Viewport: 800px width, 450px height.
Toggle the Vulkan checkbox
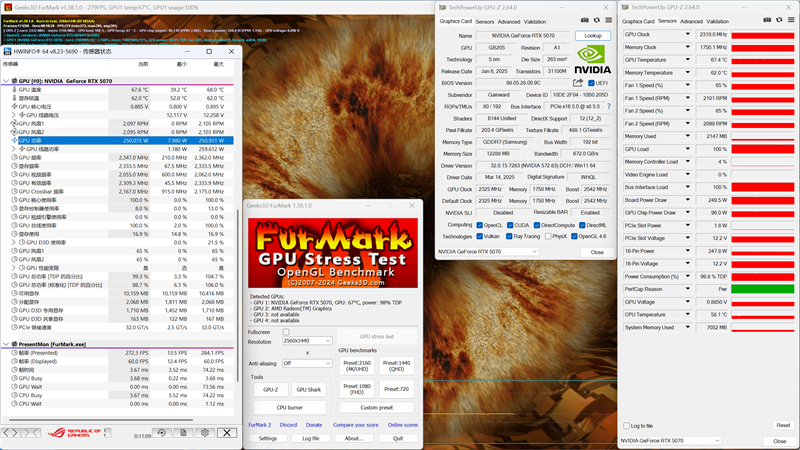click(x=480, y=236)
